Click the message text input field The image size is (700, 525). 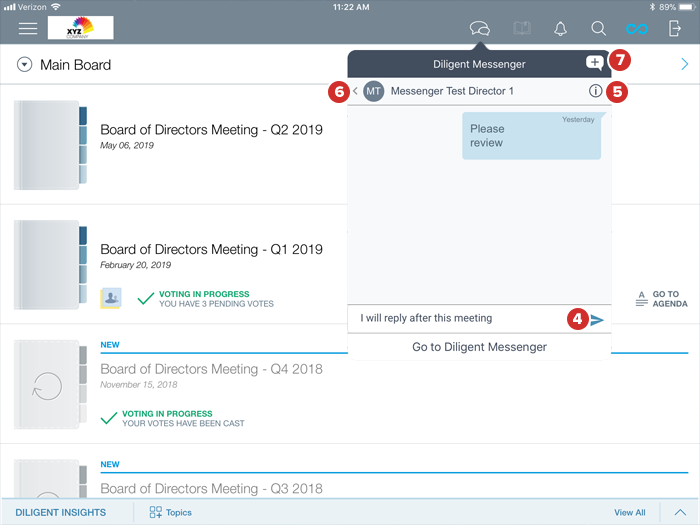pos(460,318)
